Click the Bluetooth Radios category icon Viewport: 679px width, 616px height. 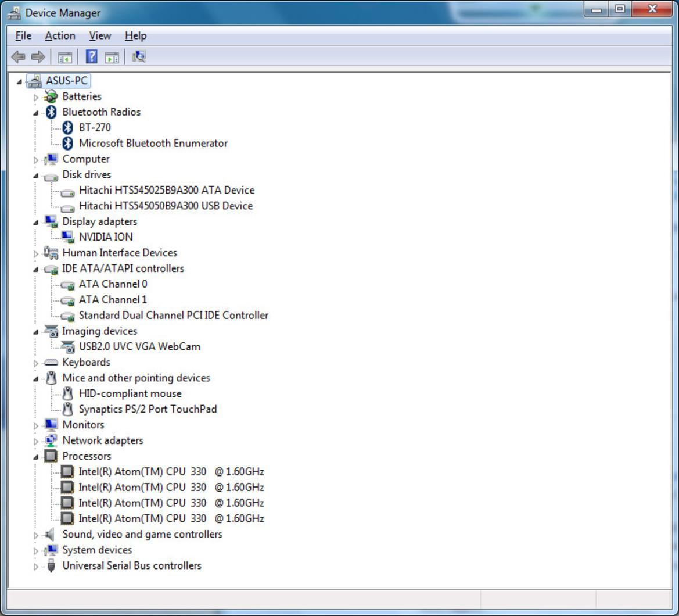[52, 112]
